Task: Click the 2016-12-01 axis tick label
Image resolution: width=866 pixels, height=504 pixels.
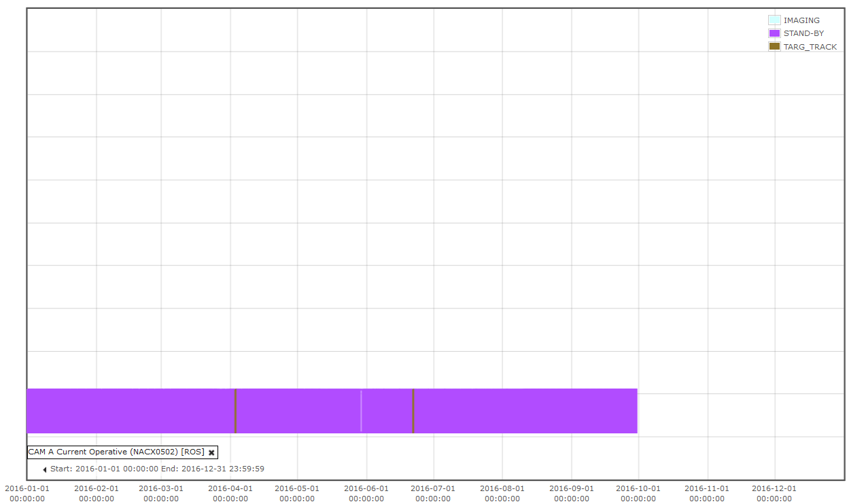Action: pos(774,493)
